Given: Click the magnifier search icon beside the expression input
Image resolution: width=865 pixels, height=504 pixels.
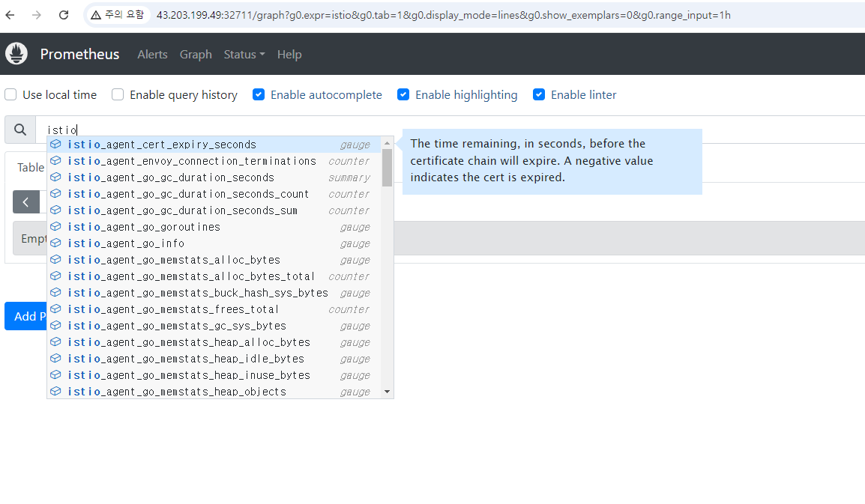Looking at the screenshot, I should pyautogui.click(x=20, y=130).
